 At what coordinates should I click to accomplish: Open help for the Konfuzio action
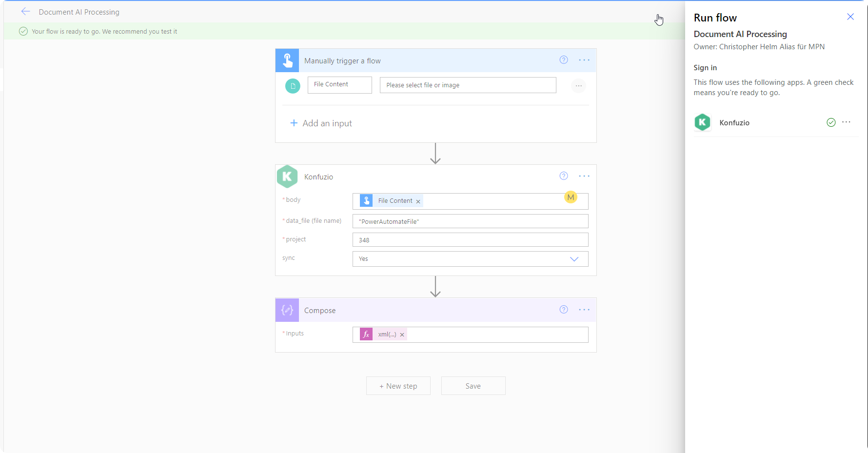(564, 176)
